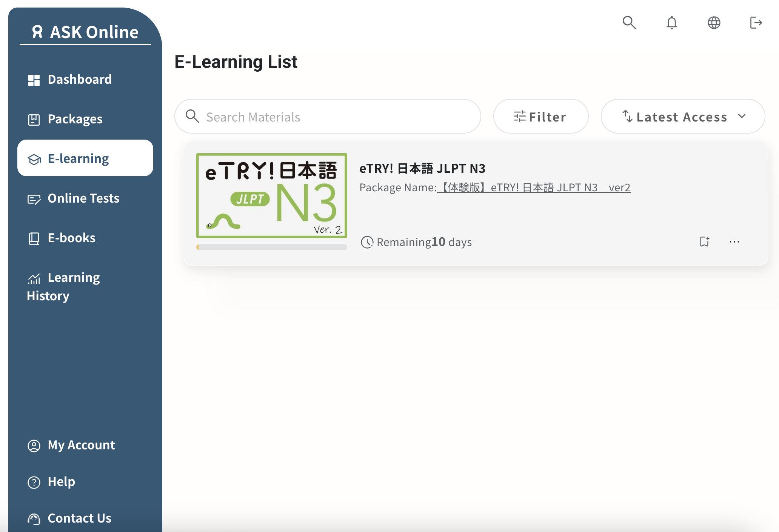Go to Dashboard in sidebar

tap(80, 80)
